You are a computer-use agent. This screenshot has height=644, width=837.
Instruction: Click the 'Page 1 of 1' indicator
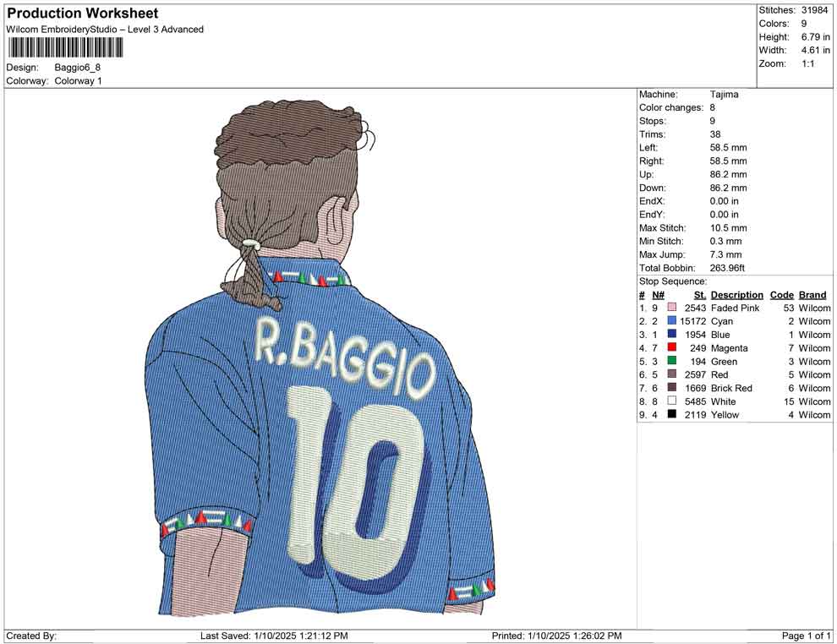[x=806, y=636]
